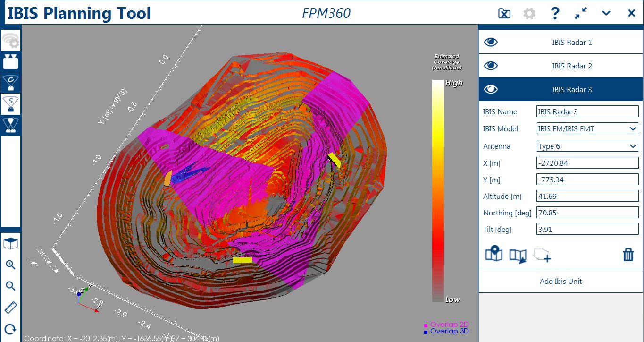The image size is (644, 342).
Task: Click the 'High' scale label
Action: click(x=454, y=83)
